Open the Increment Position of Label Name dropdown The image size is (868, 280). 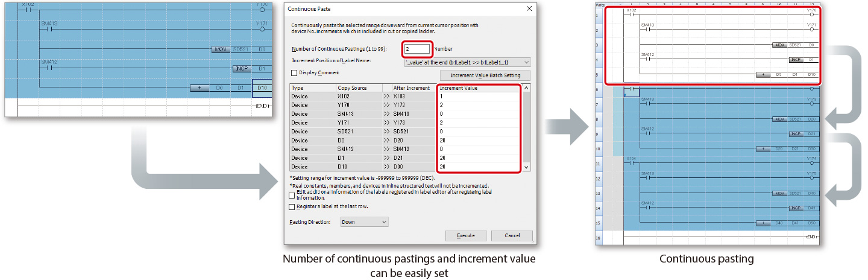click(468, 62)
